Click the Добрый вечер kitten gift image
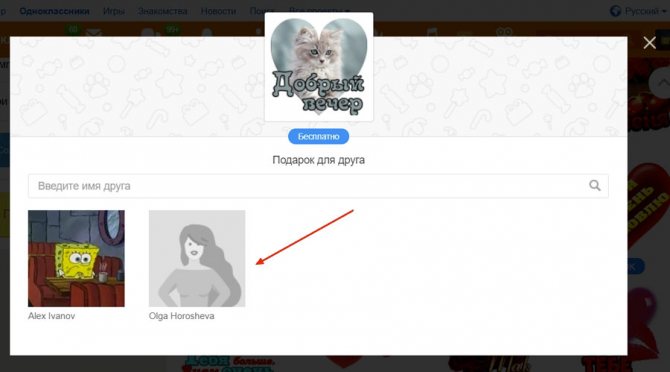 pos(319,67)
